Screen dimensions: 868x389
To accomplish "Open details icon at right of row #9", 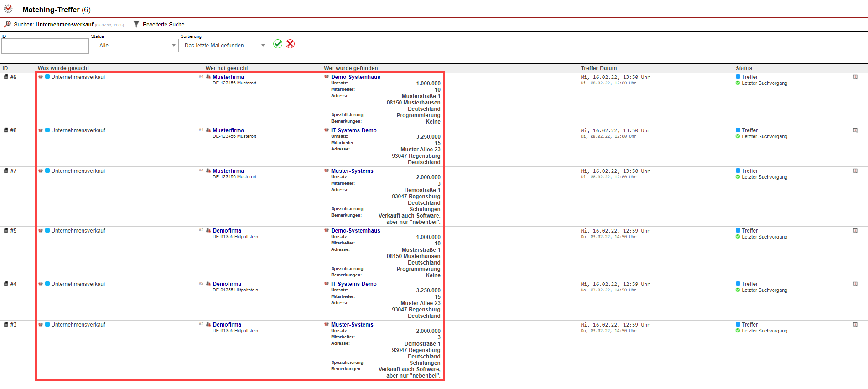I will click(855, 77).
